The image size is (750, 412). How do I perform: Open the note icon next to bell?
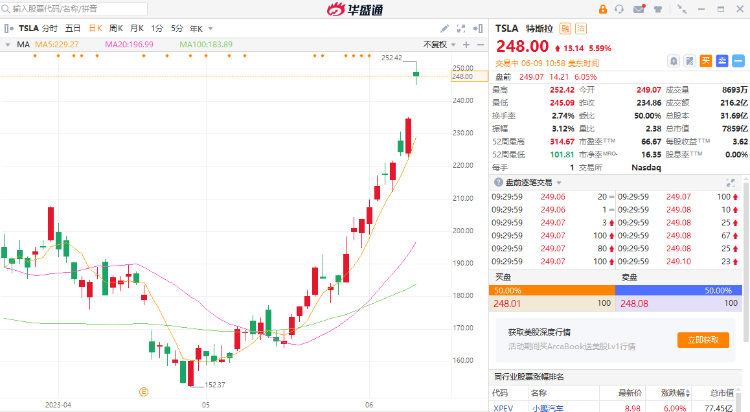tap(690, 61)
